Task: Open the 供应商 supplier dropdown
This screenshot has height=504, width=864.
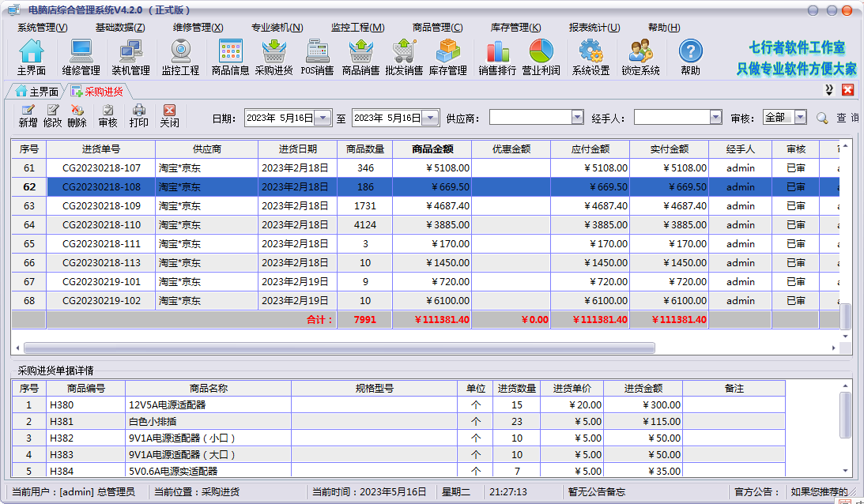Action: coord(577,118)
